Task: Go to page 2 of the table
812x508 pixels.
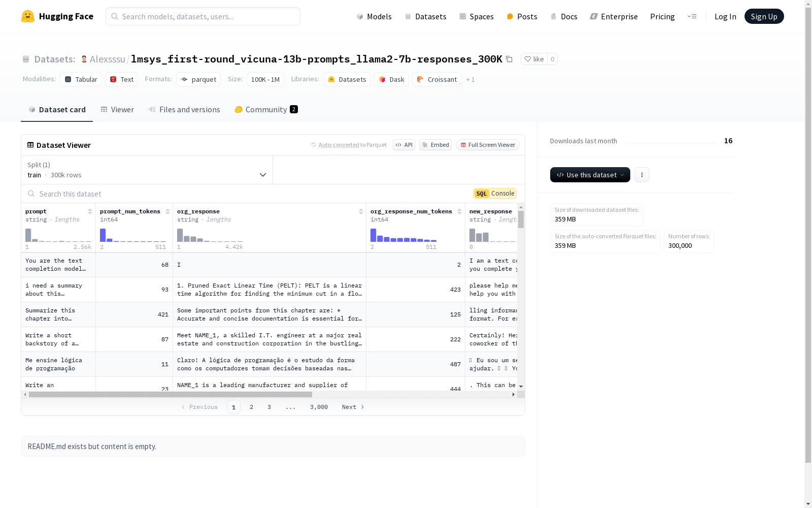Action: [x=251, y=407]
